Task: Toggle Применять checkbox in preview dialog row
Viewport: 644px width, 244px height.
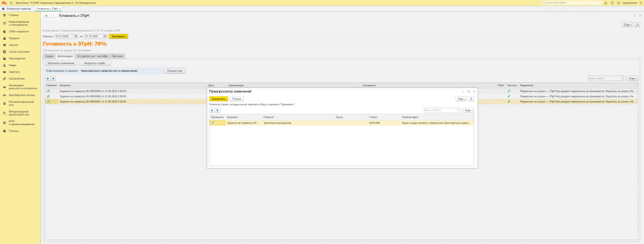Action: click(x=213, y=123)
